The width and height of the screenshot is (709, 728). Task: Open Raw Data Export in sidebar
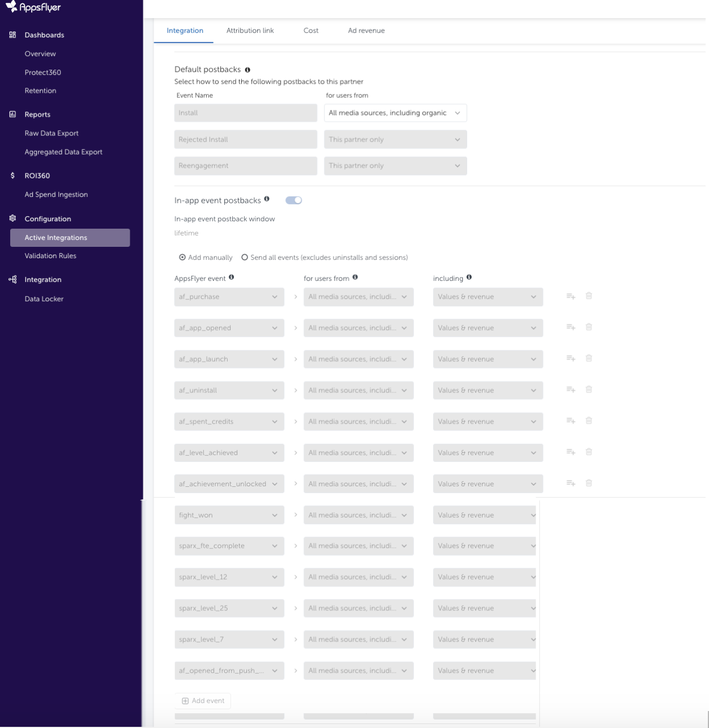pos(52,134)
